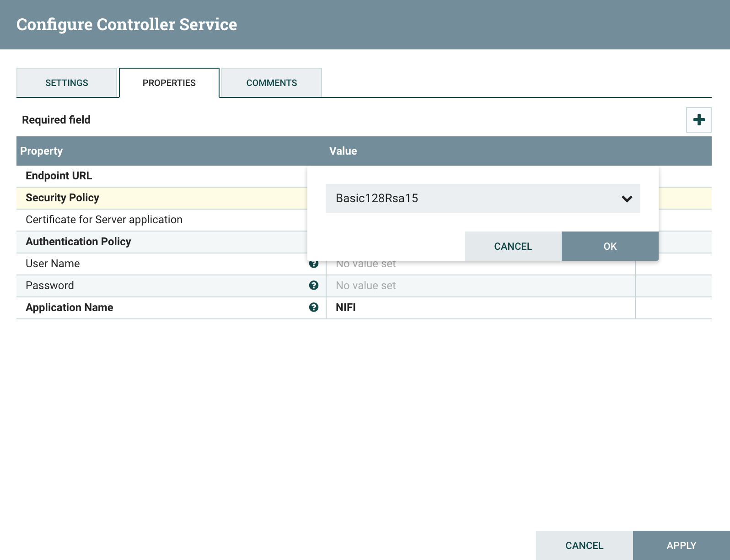The width and height of the screenshot is (730, 560).
Task: Open the Comments tab
Action: pos(272,83)
